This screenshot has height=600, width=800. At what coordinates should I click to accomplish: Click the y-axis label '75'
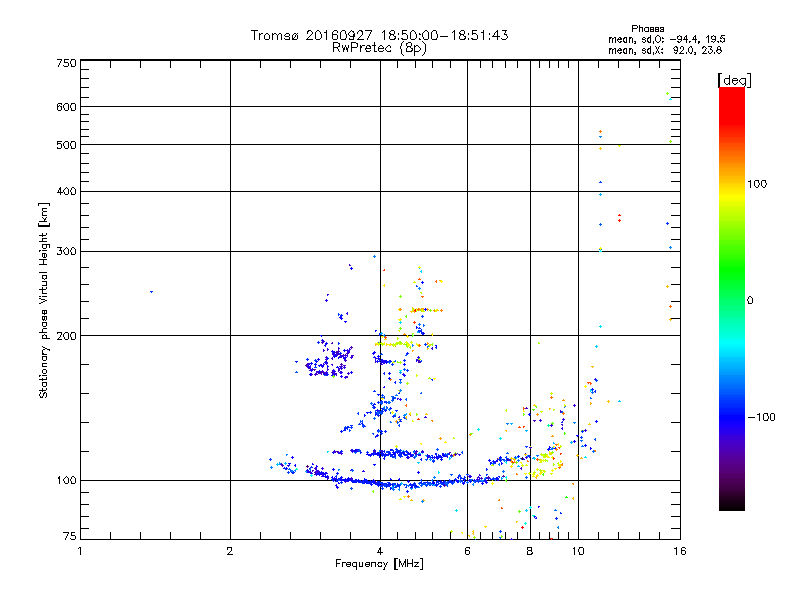pyautogui.click(x=70, y=536)
